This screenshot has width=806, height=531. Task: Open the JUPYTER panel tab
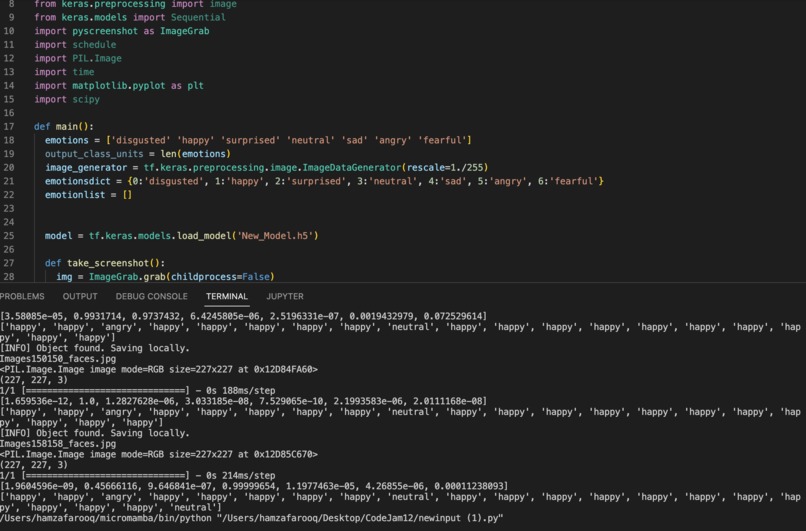tap(285, 296)
